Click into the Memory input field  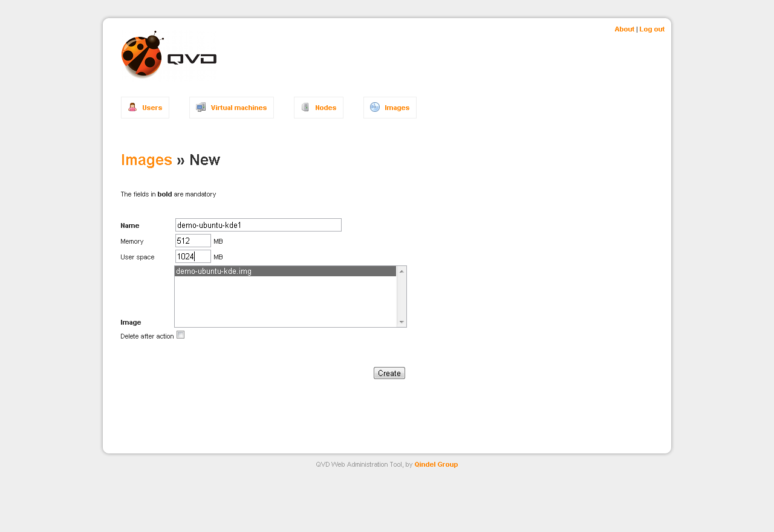[x=193, y=241]
